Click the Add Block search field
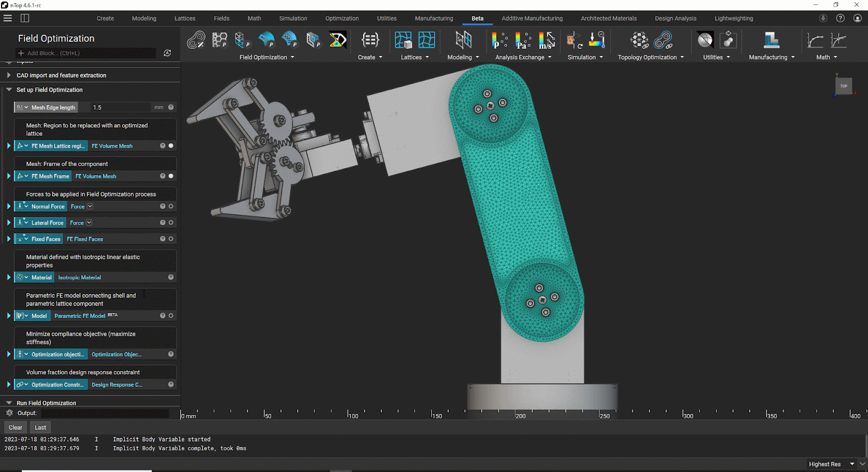The width and height of the screenshot is (868, 472). [x=87, y=53]
